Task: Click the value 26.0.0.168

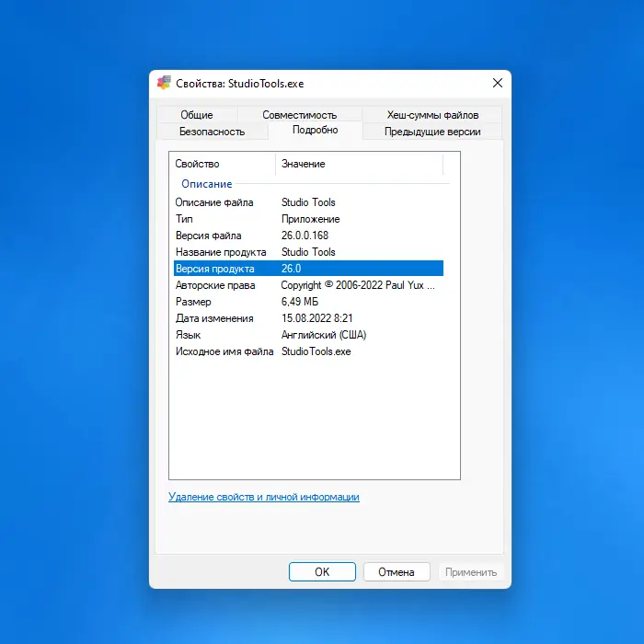Action: coord(305,236)
